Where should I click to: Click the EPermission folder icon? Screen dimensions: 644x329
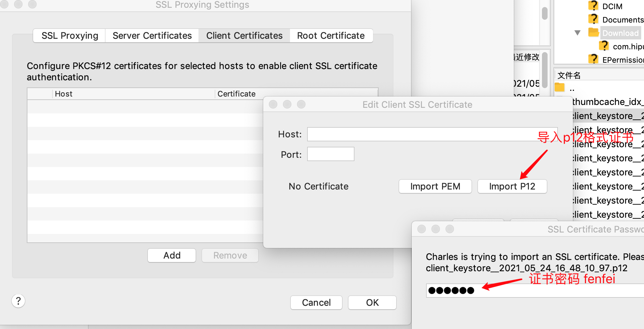click(x=593, y=59)
